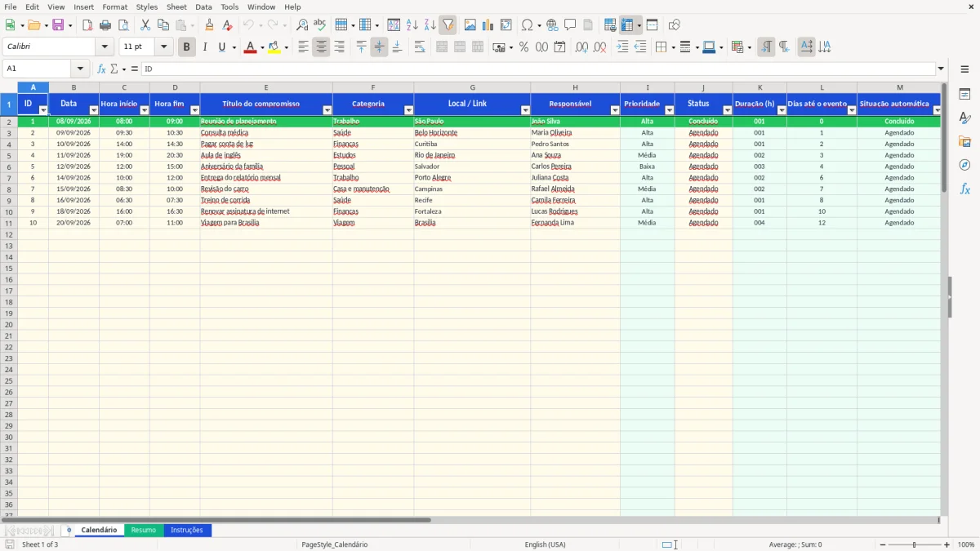Viewport: 980px width, 551px height.
Task: Open filter dropdown on Categoria column
Action: tap(408, 110)
